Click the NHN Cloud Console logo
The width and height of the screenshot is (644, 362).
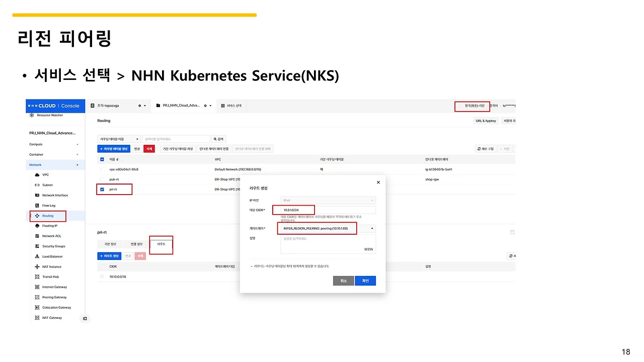pyautogui.click(x=55, y=106)
